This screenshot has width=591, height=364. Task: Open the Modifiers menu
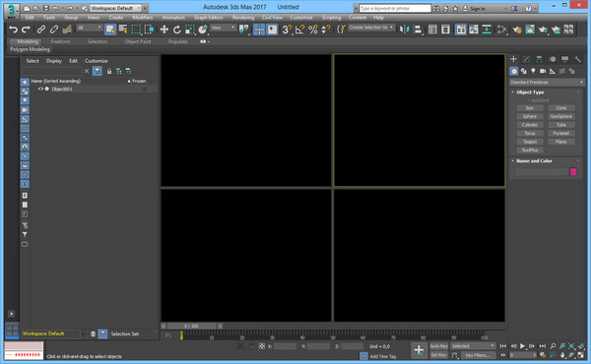click(x=143, y=18)
